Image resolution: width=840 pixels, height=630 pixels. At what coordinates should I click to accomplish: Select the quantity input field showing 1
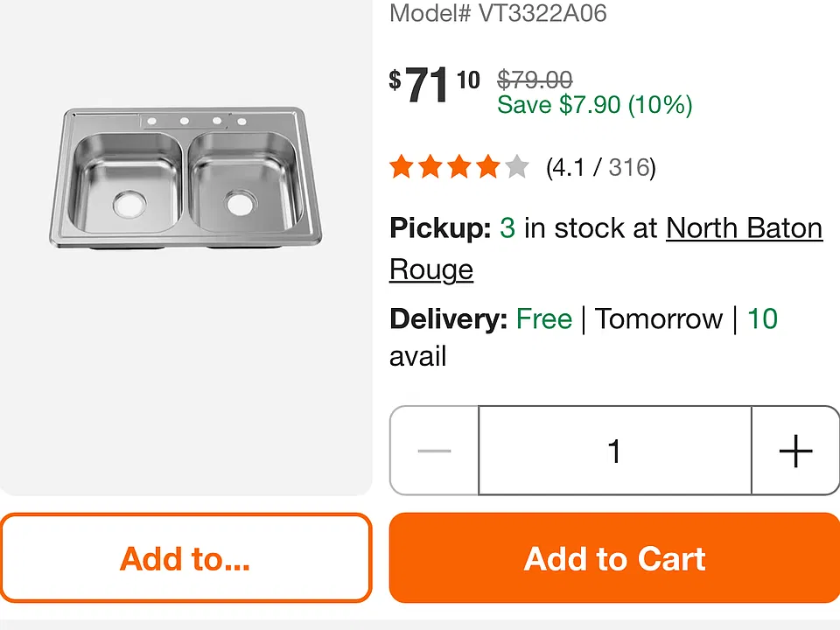point(615,451)
